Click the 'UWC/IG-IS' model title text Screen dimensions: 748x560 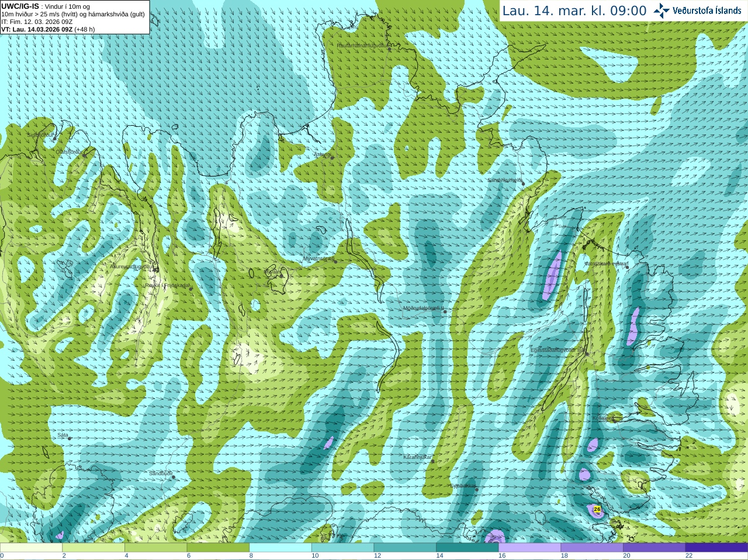point(20,6)
